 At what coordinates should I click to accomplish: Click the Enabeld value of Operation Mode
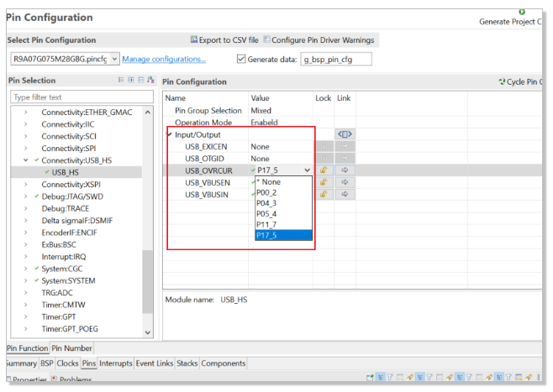(x=264, y=123)
